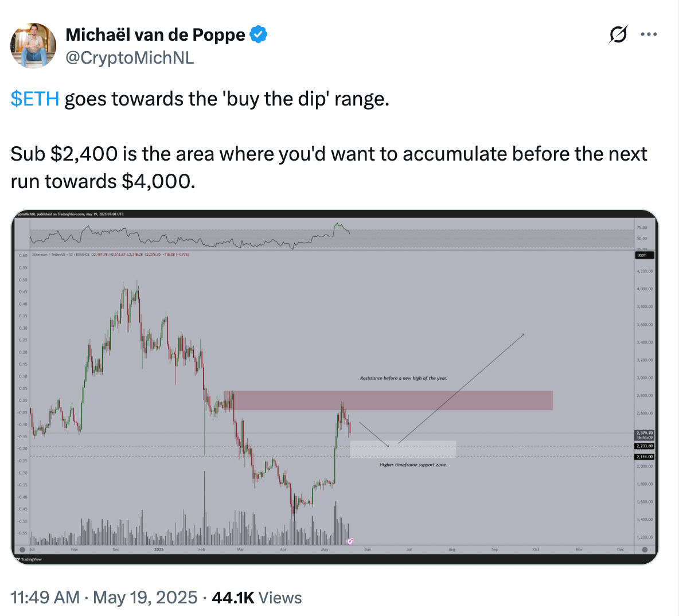This screenshot has width=679, height=616.
Task: Click the pink event icon on the chart's time axis
Action: tap(350, 541)
